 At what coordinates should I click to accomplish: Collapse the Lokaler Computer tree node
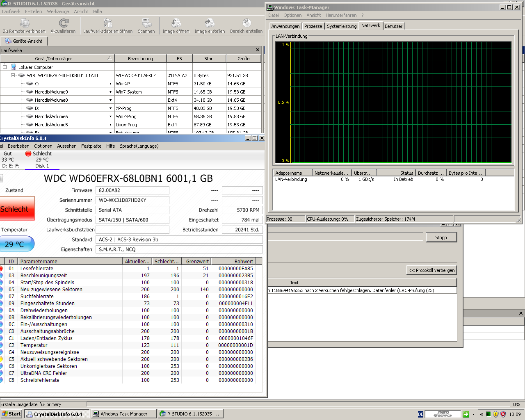5,67
